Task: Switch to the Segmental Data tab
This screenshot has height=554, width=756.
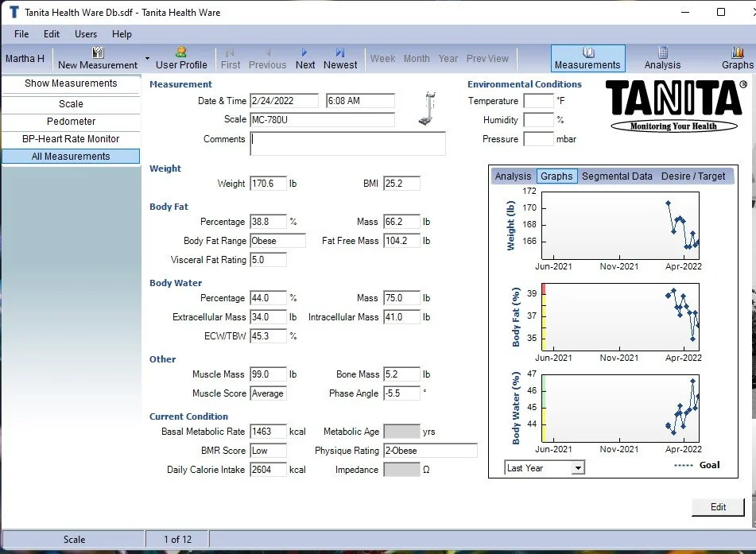Action: coord(617,176)
